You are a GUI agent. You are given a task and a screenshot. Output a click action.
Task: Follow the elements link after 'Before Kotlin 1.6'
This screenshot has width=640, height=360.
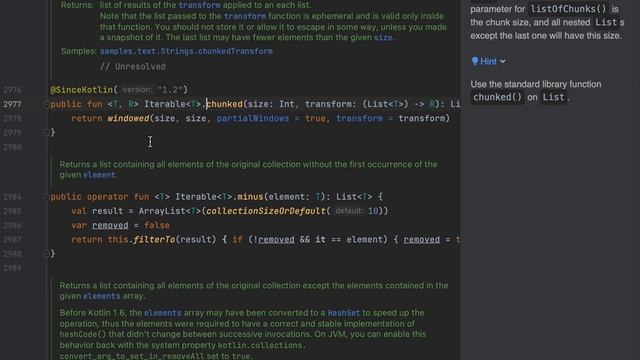point(162,313)
